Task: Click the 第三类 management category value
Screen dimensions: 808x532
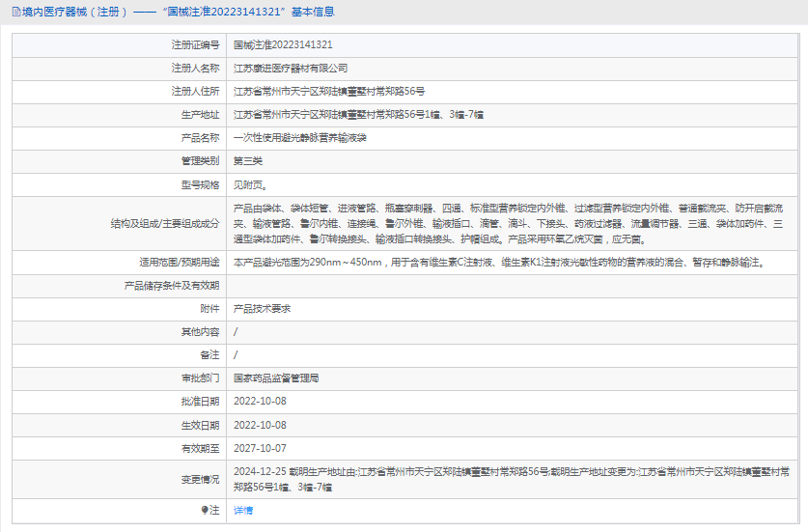Action: 248,161
